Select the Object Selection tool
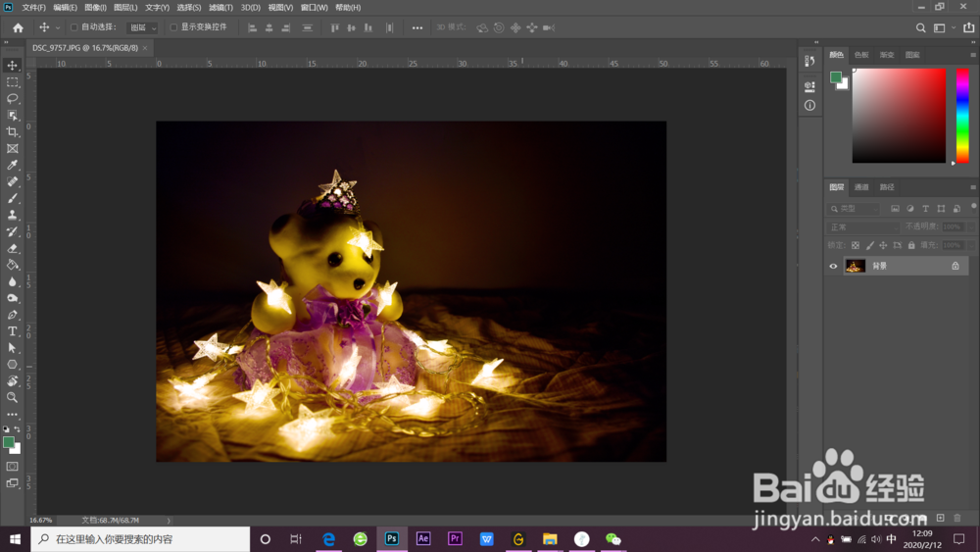 click(x=12, y=115)
